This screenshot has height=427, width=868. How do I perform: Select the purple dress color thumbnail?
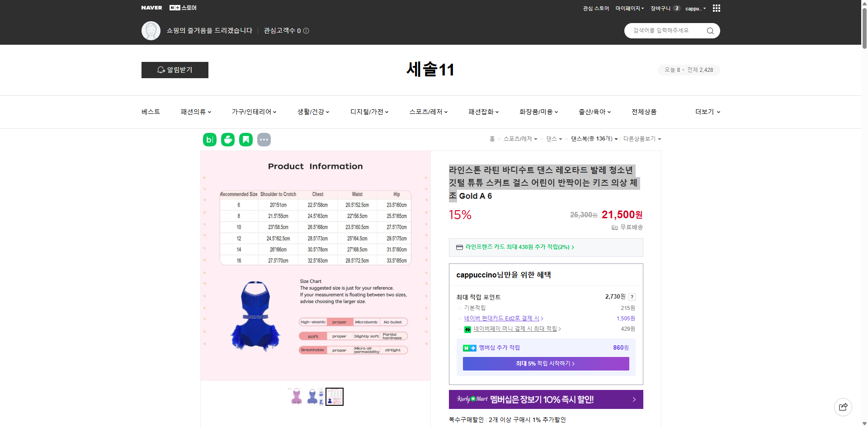point(296,397)
